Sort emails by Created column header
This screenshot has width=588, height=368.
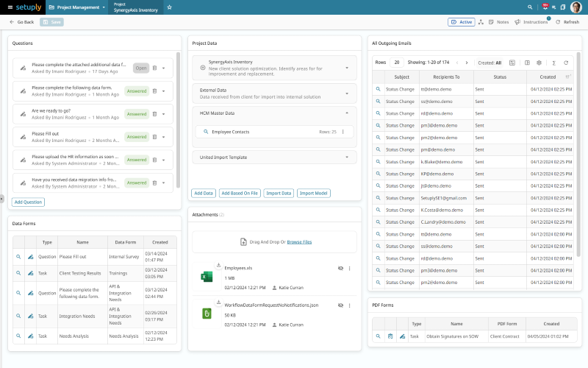[550, 77]
